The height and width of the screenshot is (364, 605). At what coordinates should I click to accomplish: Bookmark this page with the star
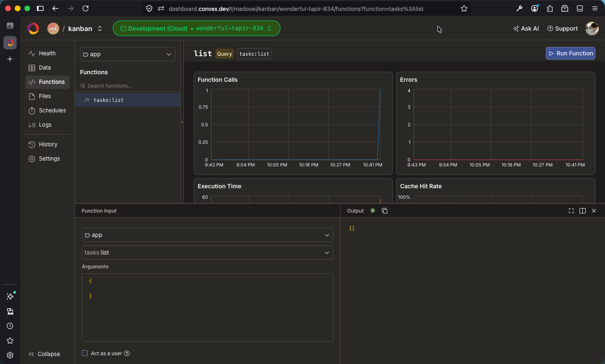[464, 8]
